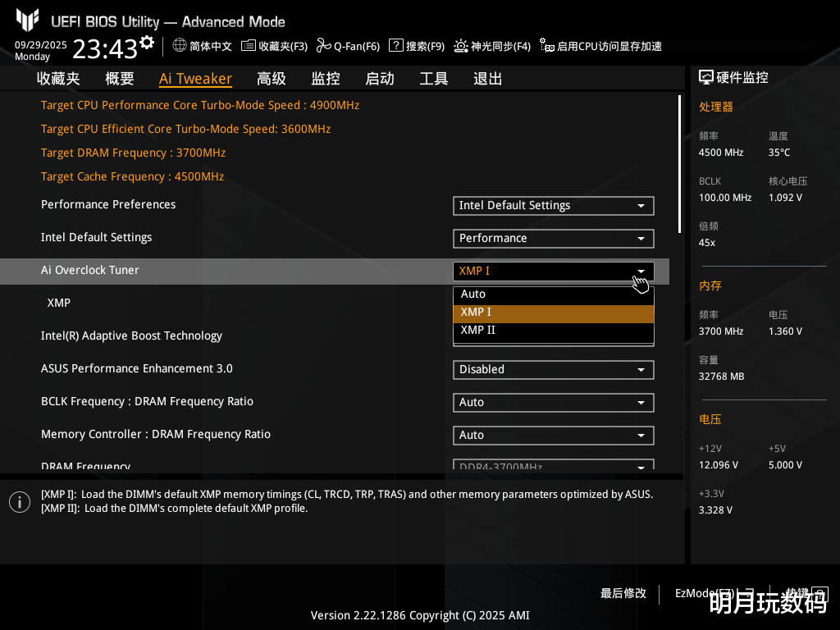Switch to the 概要 tab

[120, 79]
